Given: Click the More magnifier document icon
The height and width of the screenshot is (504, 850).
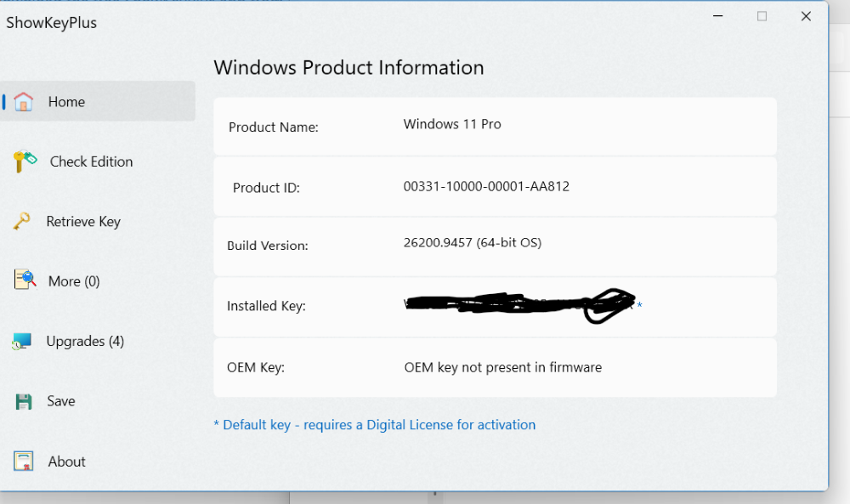Looking at the screenshot, I should pos(25,280).
